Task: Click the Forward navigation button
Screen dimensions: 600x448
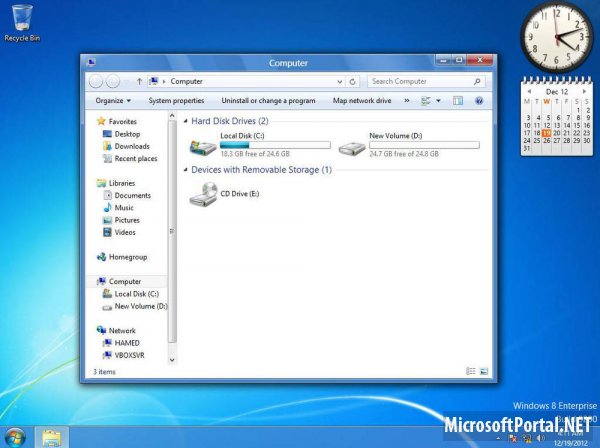Action: (113, 81)
